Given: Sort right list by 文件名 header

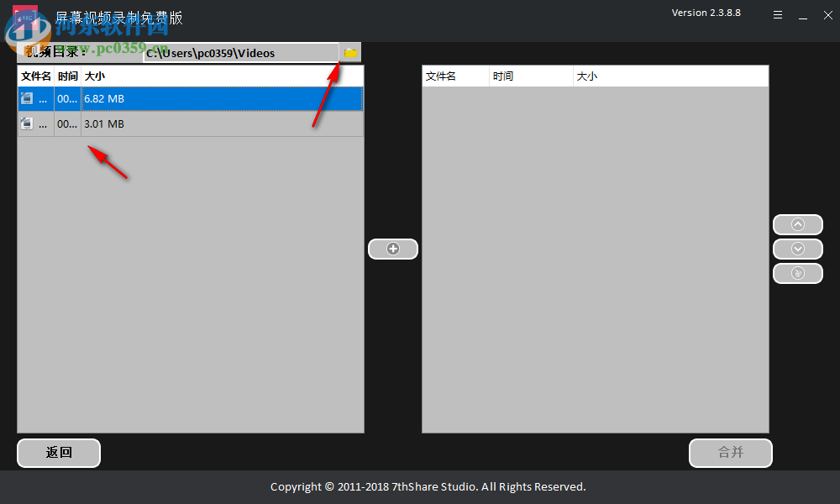Looking at the screenshot, I should (441, 76).
